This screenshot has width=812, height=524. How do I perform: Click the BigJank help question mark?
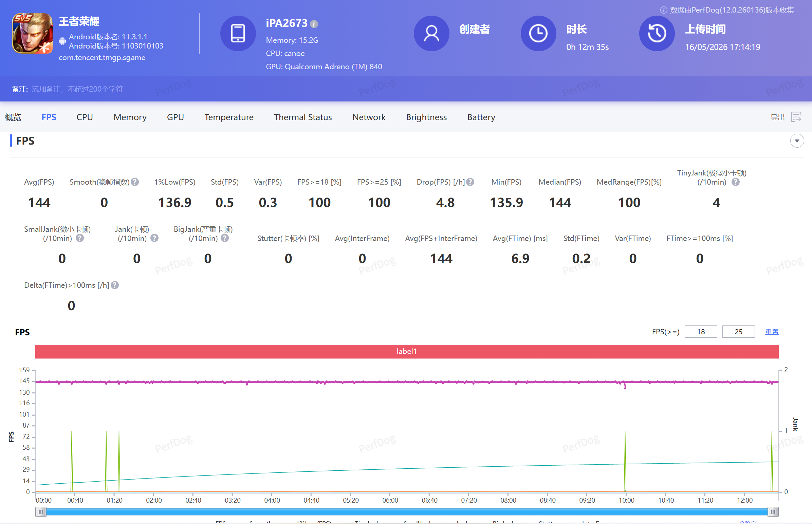(x=225, y=238)
